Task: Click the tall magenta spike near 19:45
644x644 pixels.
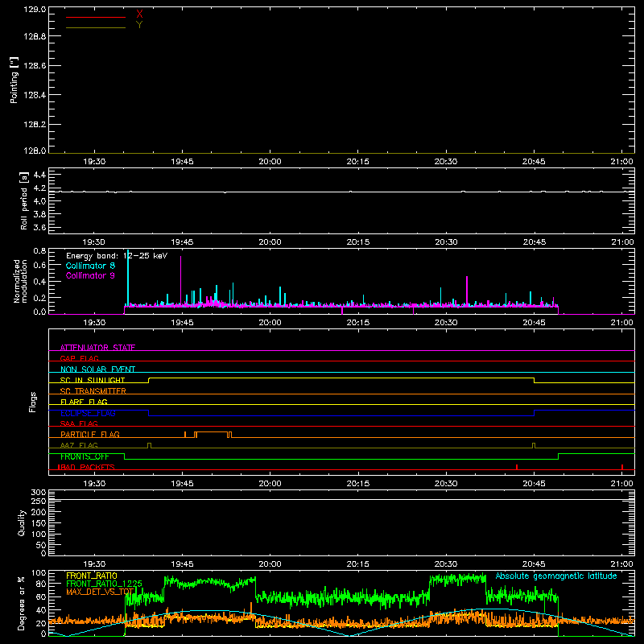Action: pos(180,280)
